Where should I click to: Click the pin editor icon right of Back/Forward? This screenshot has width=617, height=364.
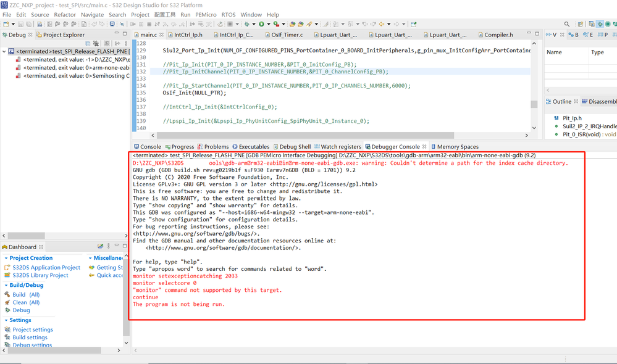point(414,24)
